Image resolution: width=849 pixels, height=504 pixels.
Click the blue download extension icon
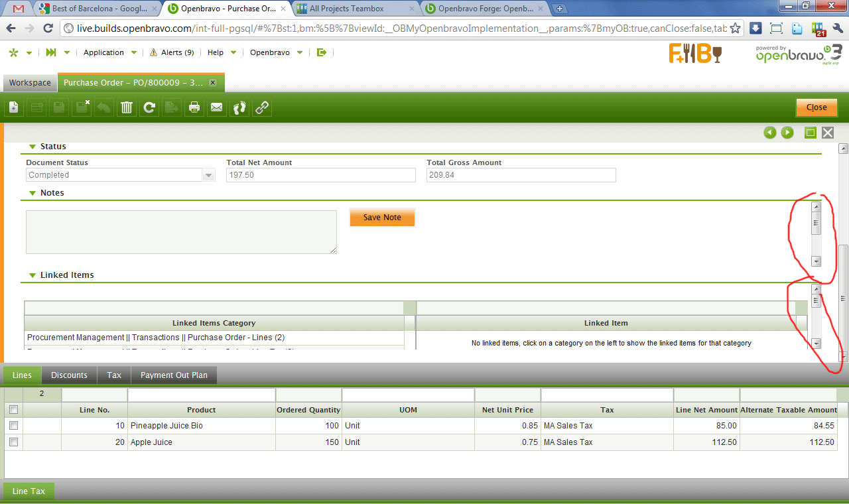point(755,29)
